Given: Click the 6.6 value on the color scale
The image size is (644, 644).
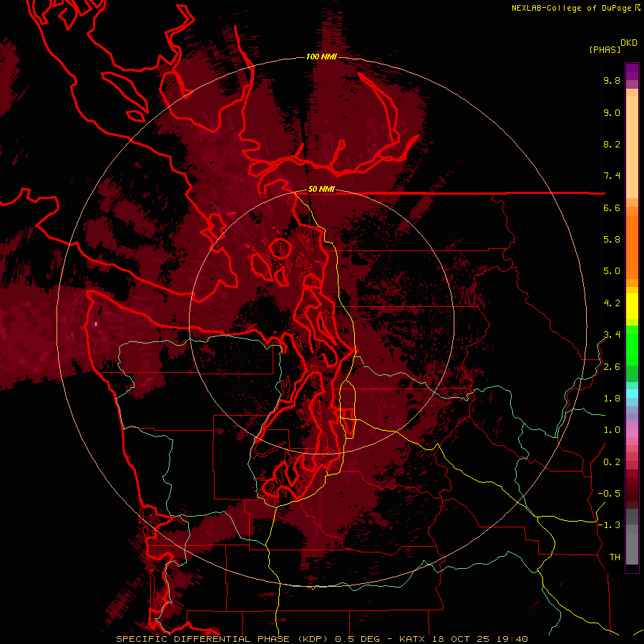Looking at the screenshot, I should pos(612,208).
